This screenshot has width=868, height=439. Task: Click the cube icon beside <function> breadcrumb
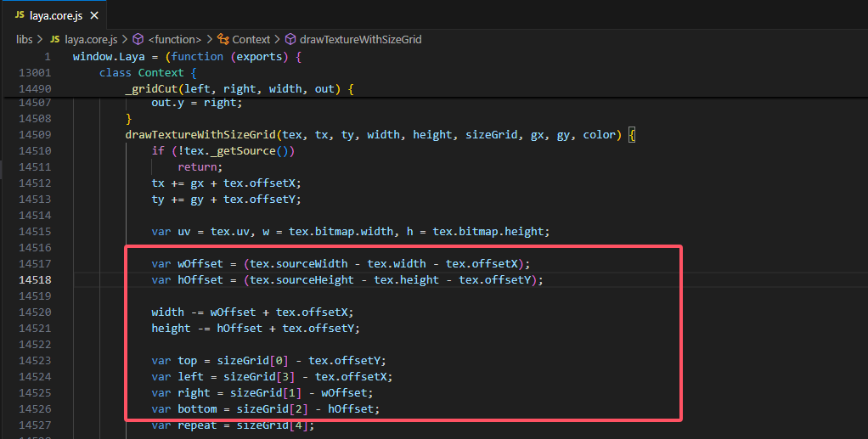point(138,39)
